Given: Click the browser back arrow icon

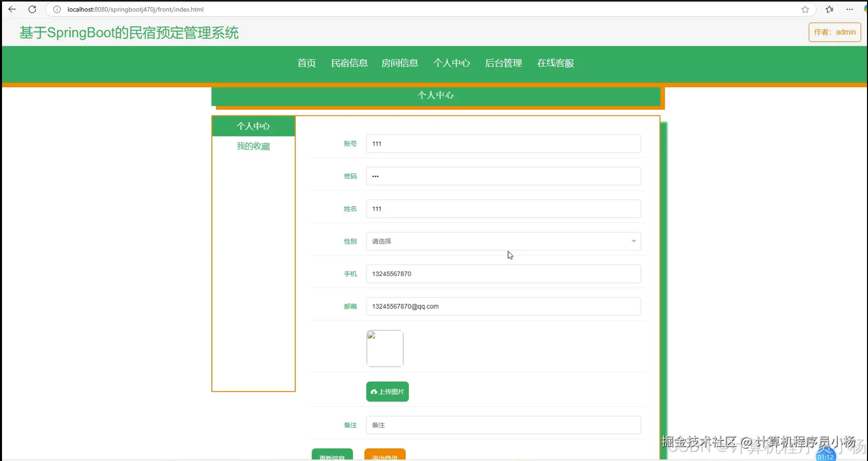Looking at the screenshot, I should pos(12,9).
